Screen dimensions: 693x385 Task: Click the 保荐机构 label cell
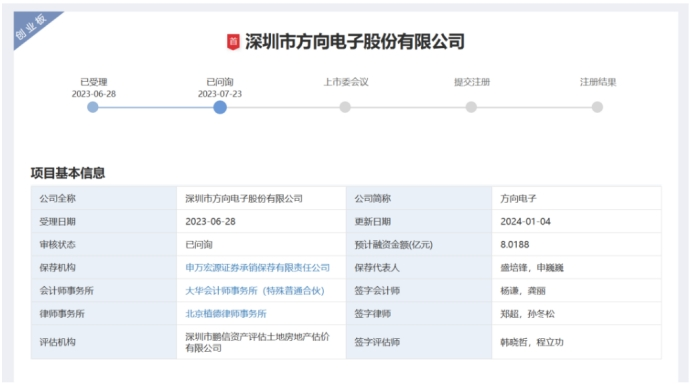[x=104, y=267]
